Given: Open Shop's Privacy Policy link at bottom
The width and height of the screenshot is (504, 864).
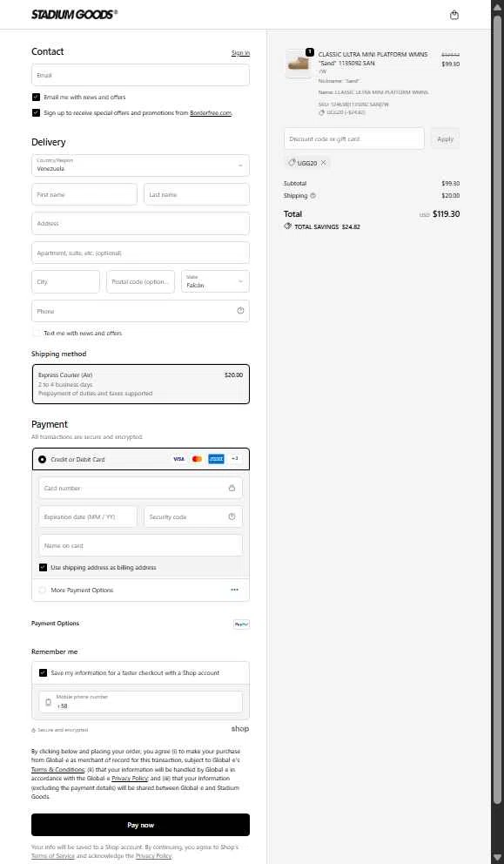Looking at the screenshot, I should click(154, 856).
